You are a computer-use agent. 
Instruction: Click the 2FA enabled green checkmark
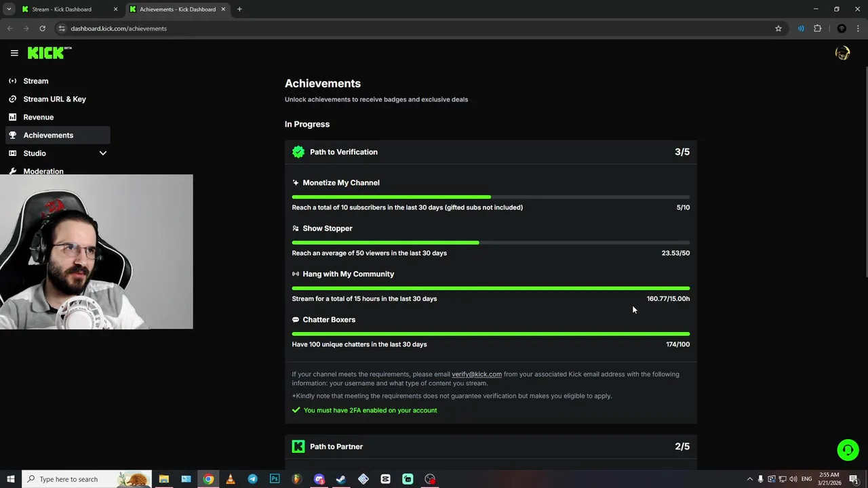(296, 410)
